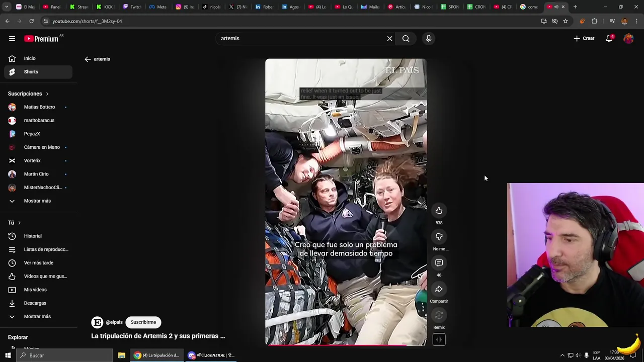
Task: Open MisterNachooCli subscription channel
Action: [38, 187]
